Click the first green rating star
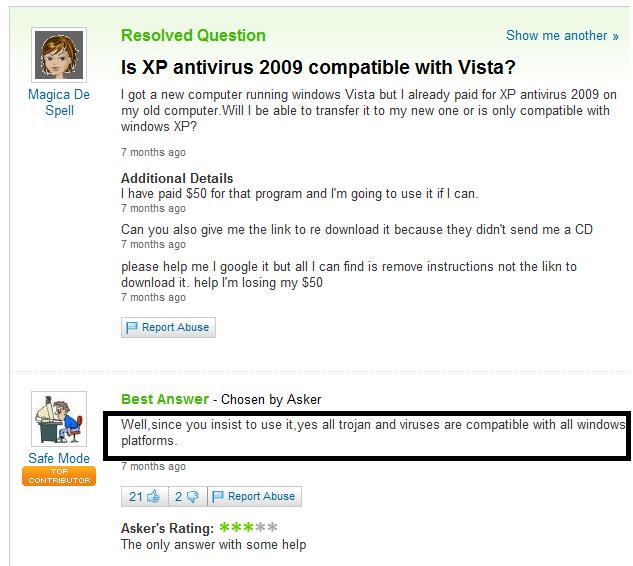This screenshot has width=633, height=566. coord(224,527)
